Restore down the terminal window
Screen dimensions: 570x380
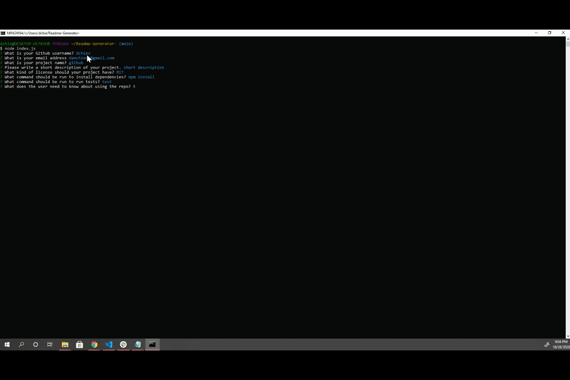click(x=550, y=33)
